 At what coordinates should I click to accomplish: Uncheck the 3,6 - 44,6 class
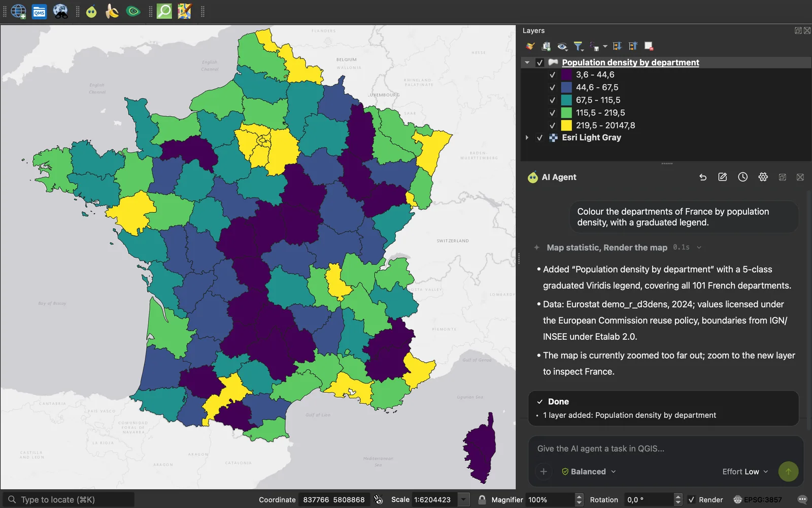tap(552, 75)
